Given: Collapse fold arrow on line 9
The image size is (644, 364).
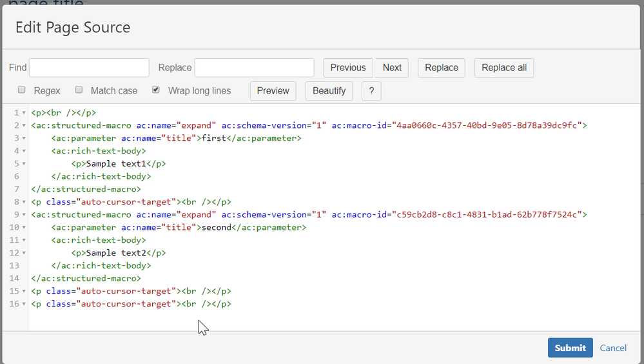Looking at the screenshot, I should (x=24, y=215).
